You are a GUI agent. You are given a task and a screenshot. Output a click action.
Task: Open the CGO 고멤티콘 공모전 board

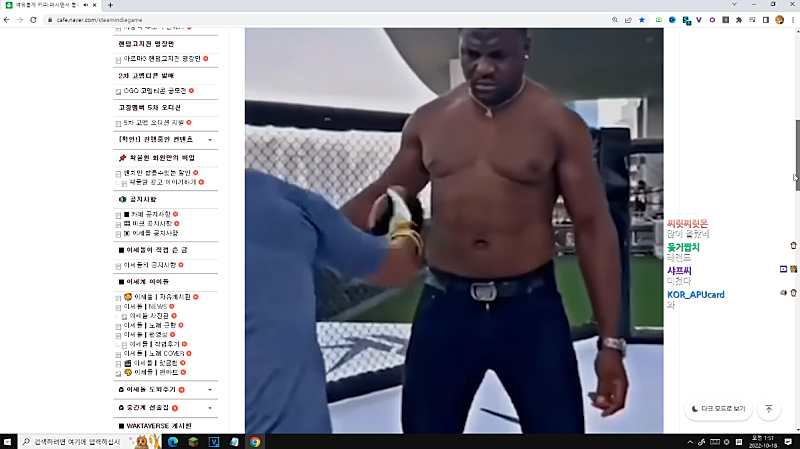click(x=155, y=91)
